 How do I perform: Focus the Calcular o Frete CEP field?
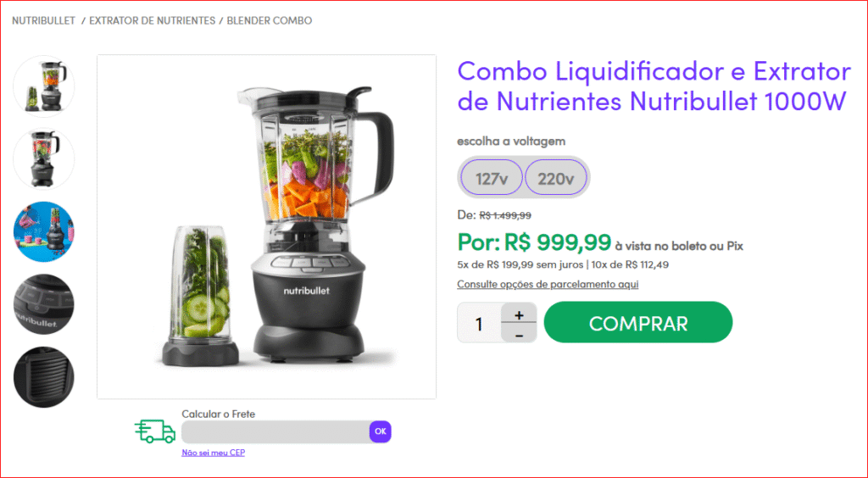click(275, 431)
